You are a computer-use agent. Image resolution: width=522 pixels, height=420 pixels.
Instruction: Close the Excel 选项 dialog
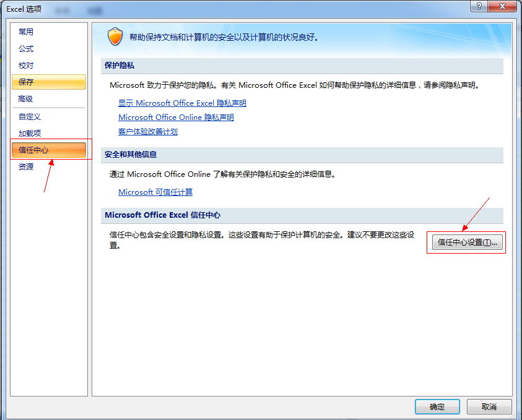[502, 6]
